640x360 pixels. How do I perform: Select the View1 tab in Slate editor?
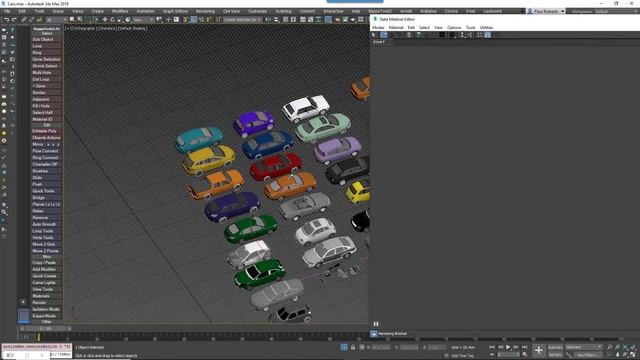378,42
